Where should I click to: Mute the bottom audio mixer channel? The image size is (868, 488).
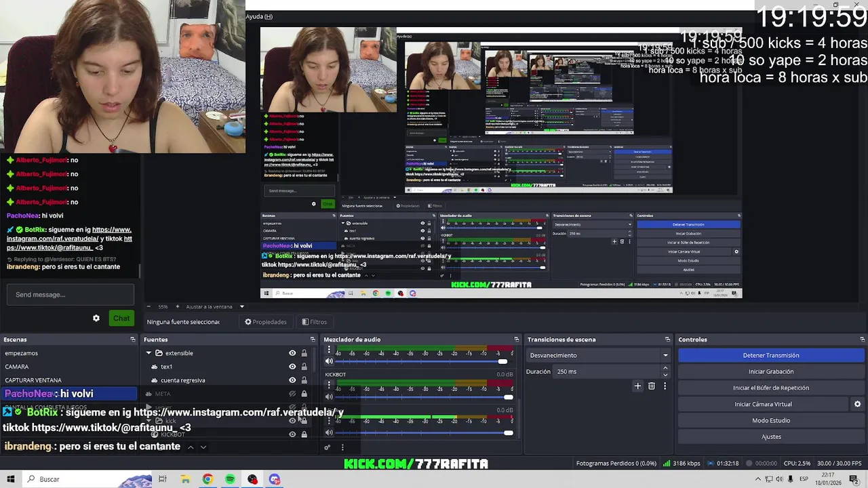tap(329, 432)
